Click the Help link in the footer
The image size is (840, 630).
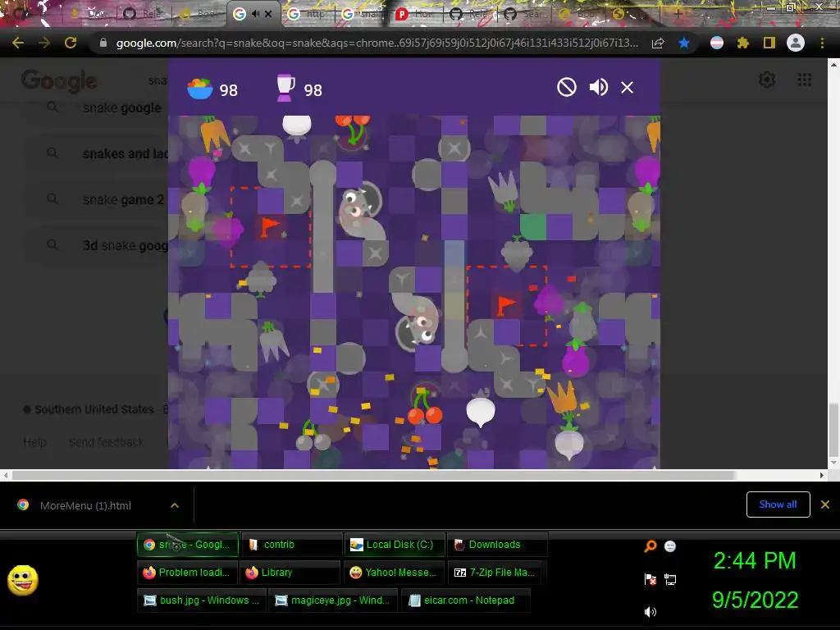click(x=34, y=442)
